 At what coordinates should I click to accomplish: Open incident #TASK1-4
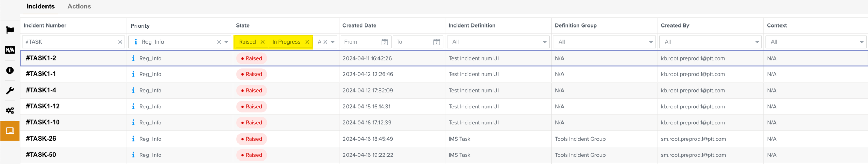[x=41, y=90]
